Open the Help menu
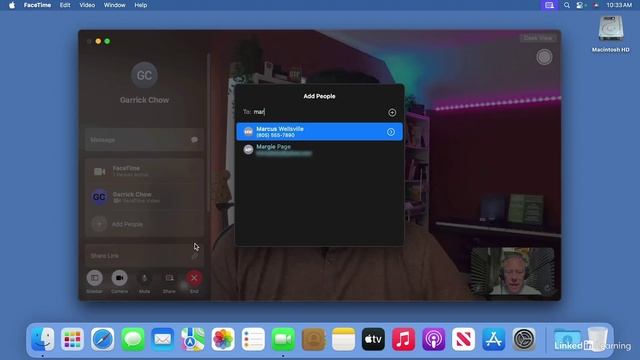 pyautogui.click(x=140, y=5)
